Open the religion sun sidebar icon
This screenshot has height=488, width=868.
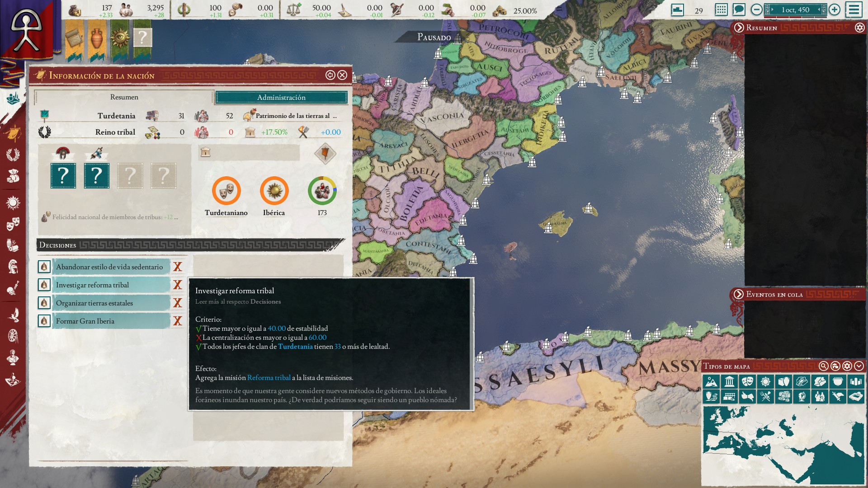[13, 203]
